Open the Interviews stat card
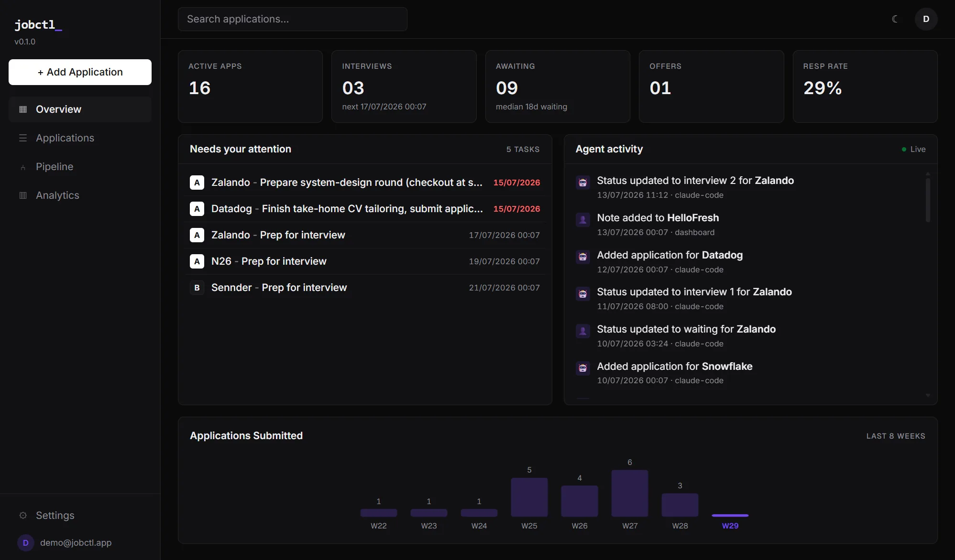Screen dimensions: 955x560 click(404, 86)
